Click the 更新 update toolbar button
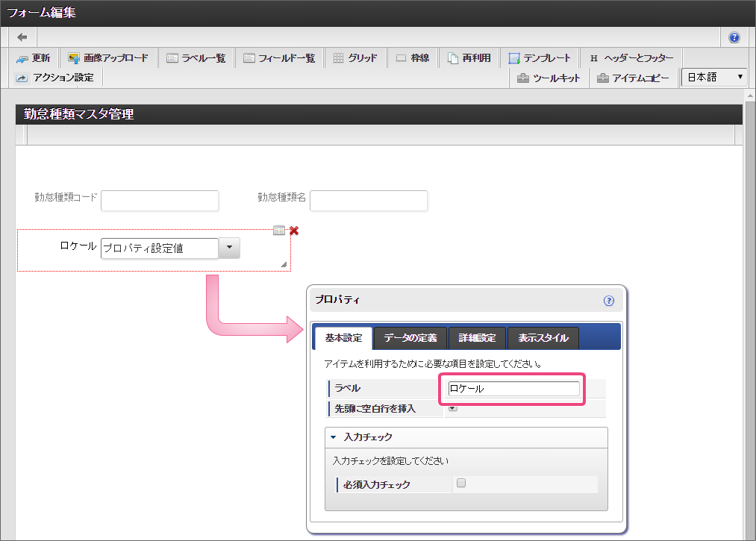This screenshot has height=541, width=756. (x=33, y=58)
